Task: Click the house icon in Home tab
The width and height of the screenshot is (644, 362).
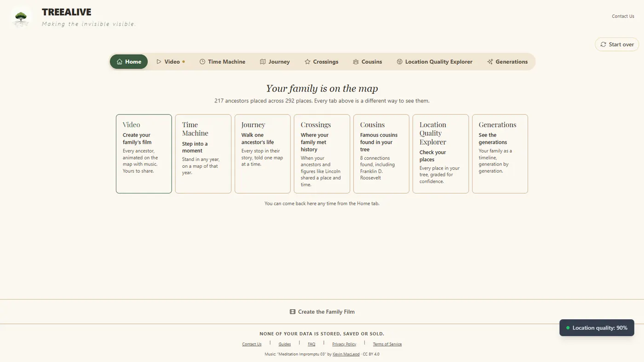Action: [x=120, y=62]
